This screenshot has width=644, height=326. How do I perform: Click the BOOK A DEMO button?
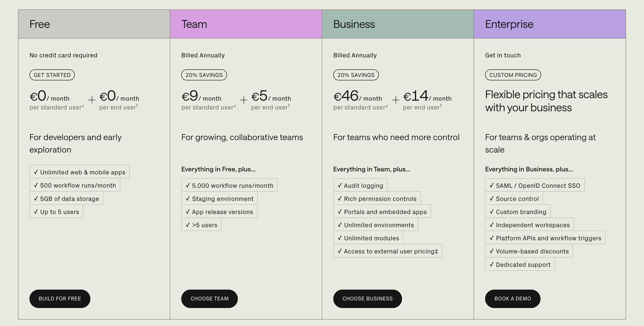[512, 298]
